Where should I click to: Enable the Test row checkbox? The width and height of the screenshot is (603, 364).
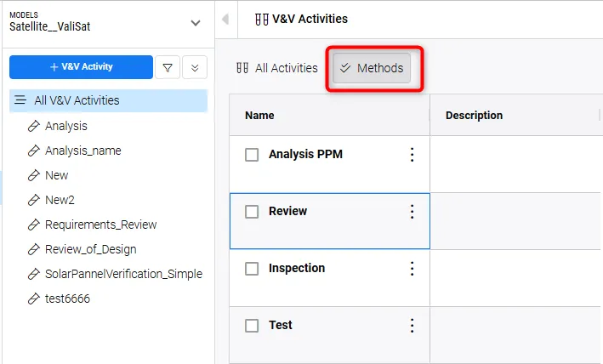pyautogui.click(x=252, y=326)
